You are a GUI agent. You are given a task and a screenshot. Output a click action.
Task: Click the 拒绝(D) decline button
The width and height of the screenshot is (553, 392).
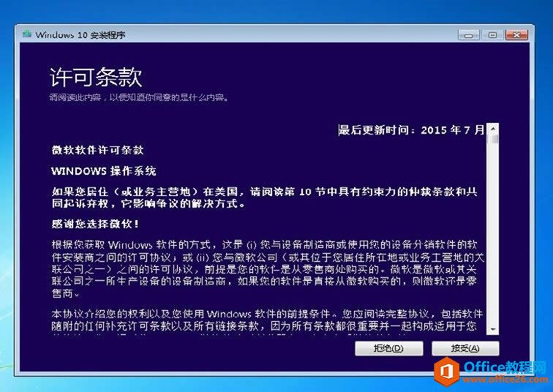[388, 348]
